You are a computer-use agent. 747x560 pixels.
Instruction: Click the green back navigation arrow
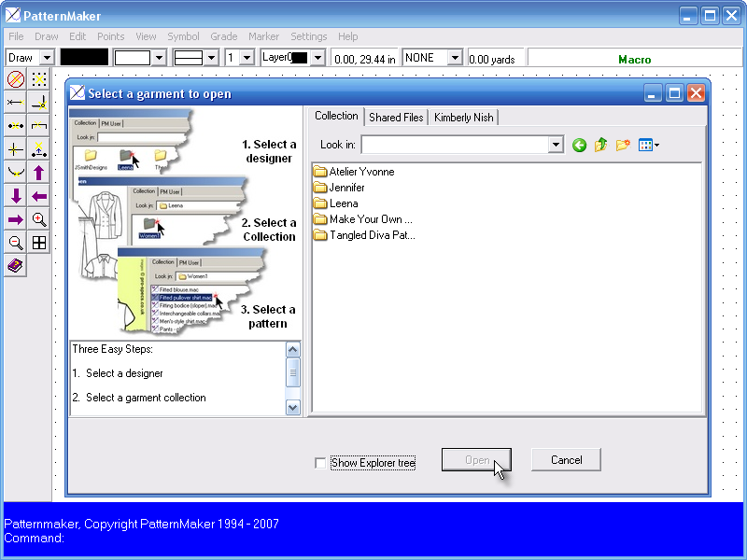(x=579, y=146)
